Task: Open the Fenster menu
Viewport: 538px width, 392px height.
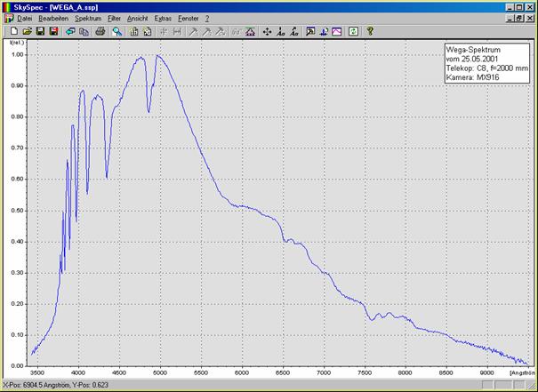Action: (x=188, y=18)
